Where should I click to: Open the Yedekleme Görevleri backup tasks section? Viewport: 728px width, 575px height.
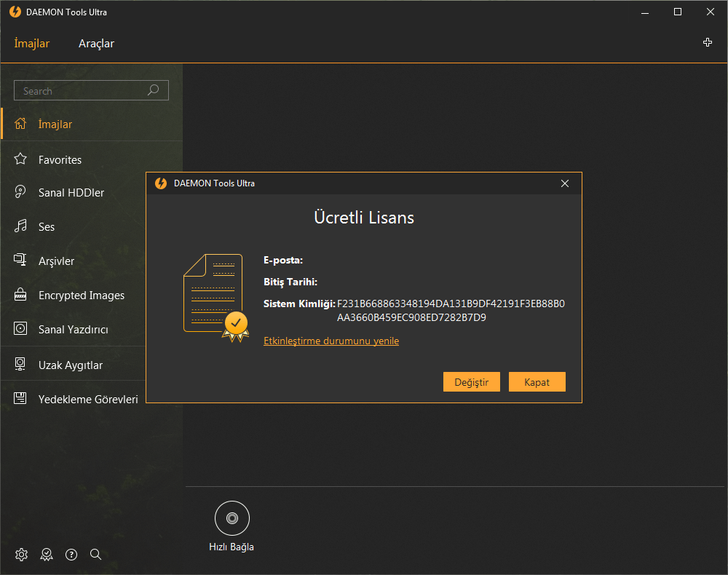[x=88, y=399]
